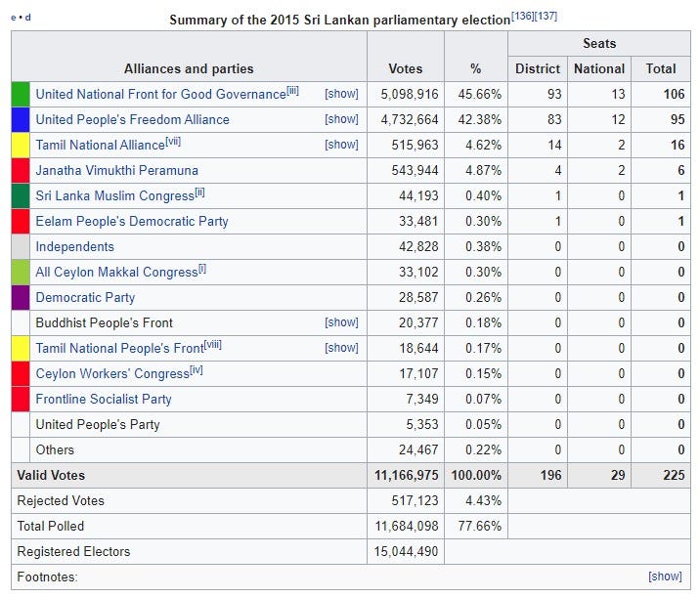
Task: Click United People's Party row name
Action: pos(98,424)
